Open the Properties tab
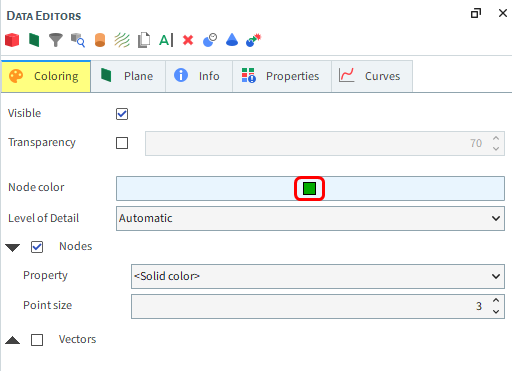 282,76
